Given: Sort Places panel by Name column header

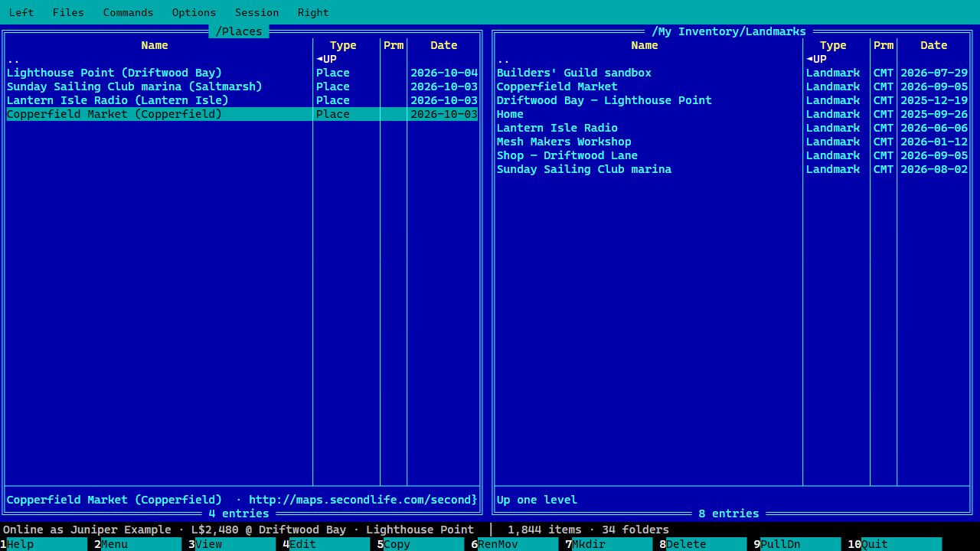Looking at the screenshot, I should [155, 45].
